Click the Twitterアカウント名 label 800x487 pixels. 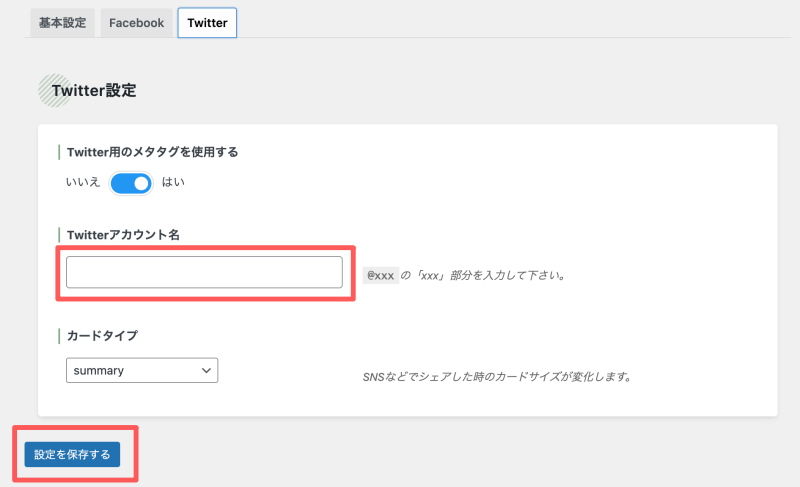[x=123, y=235]
